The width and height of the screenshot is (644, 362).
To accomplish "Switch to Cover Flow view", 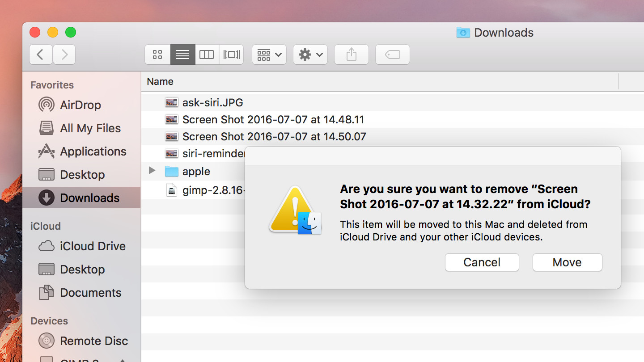I will [231, 55].
